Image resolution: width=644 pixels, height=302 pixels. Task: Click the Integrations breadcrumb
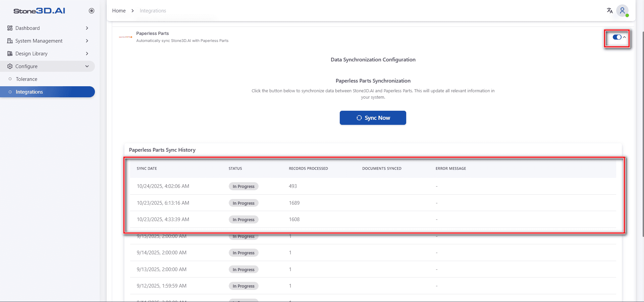153,11
